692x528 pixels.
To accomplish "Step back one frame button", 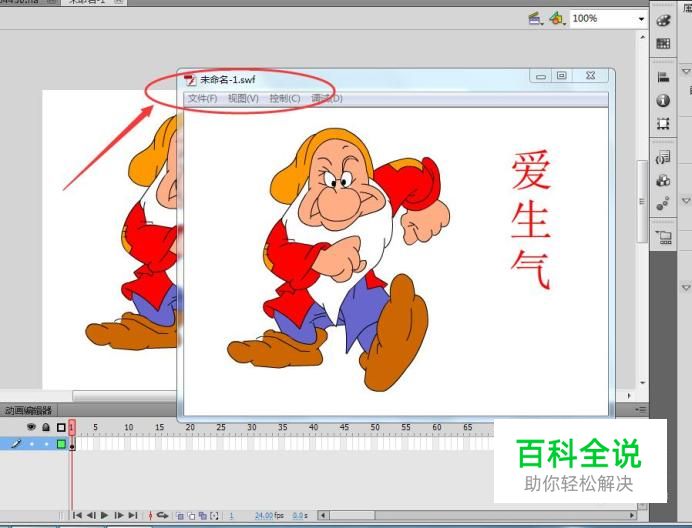I will (91, 515).
